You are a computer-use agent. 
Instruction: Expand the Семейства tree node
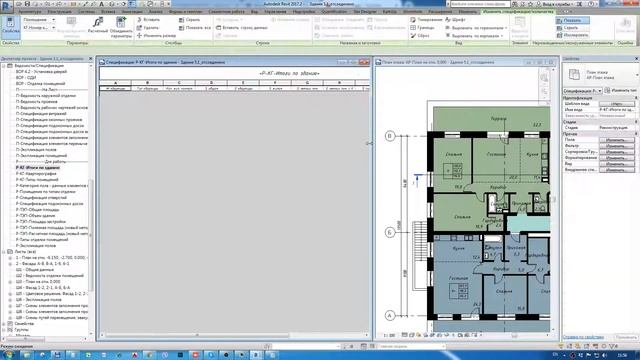pyautogui.click(x=4, y=324)
